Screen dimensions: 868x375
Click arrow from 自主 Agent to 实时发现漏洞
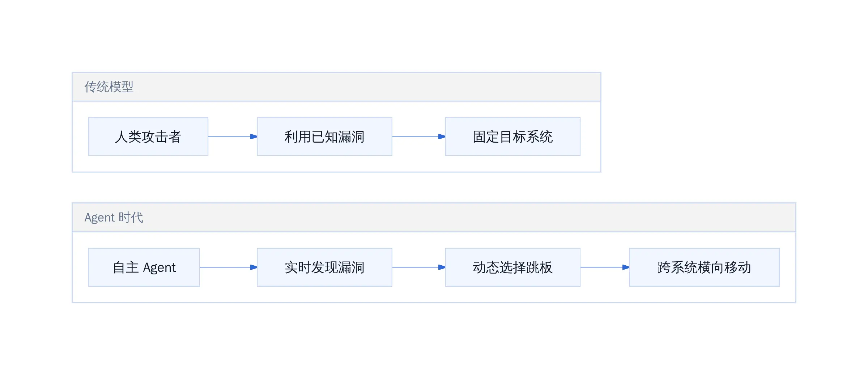point(229,267)
